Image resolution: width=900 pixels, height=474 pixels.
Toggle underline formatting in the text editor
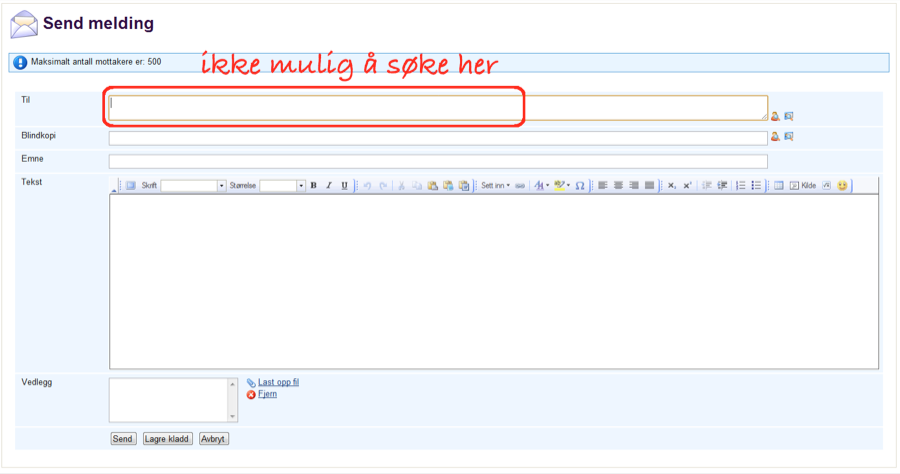(x=344, y=185)
